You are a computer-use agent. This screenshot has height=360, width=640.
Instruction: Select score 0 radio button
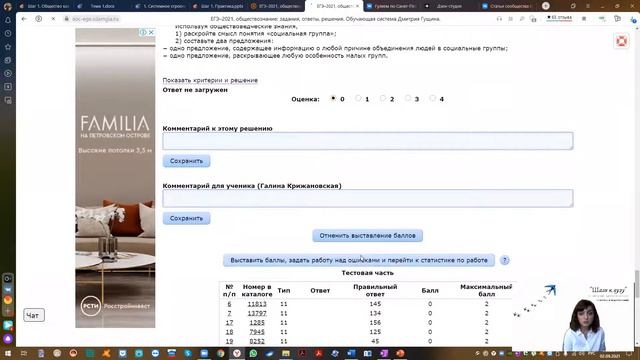pyautogui.click(x=333, y=98)
